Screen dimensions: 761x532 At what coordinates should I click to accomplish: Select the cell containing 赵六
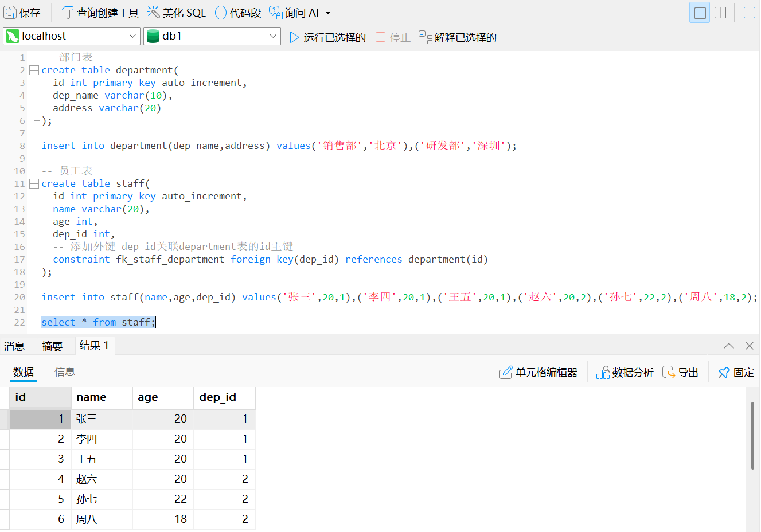[102, 479]
